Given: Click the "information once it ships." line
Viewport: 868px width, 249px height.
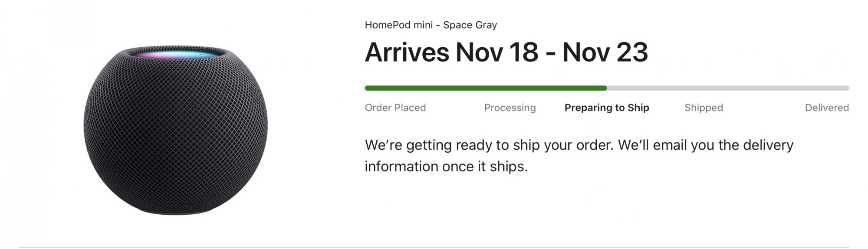Looking at the screenshot, I should click(x=446, y=167).
